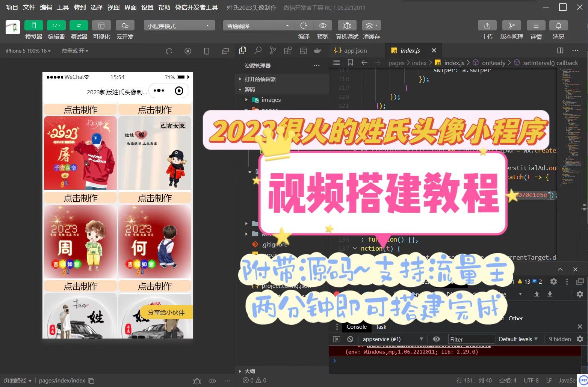Switch to the Task tab
Viewport: 588px width, 387px height.
(x=381, y=327)
